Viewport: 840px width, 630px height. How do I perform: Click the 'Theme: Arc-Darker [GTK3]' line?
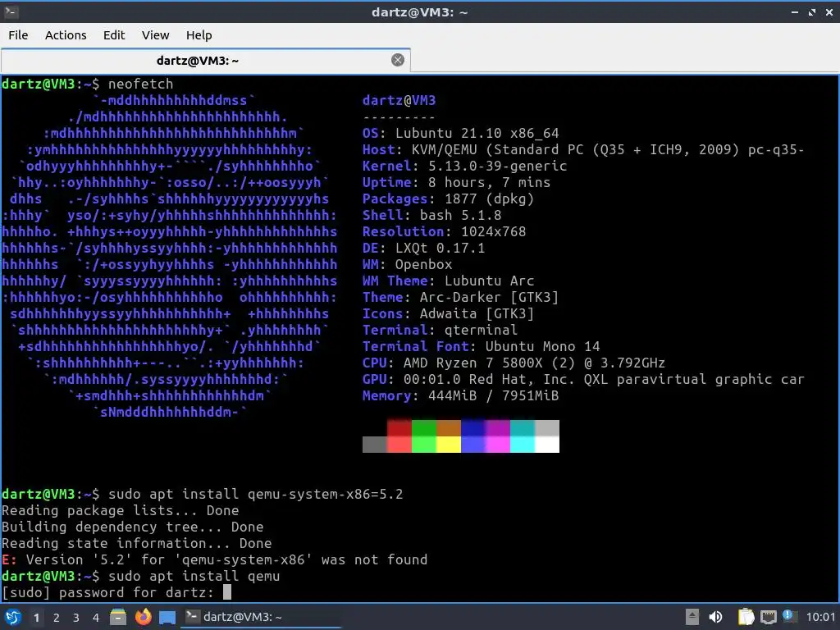(x=461, y=297)
